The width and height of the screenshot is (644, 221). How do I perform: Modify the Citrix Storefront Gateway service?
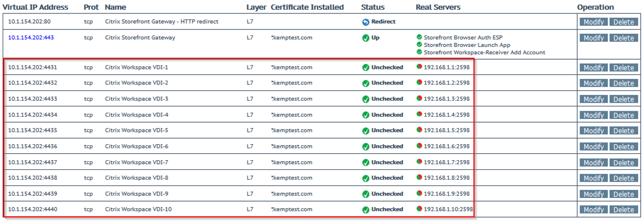point(593,38)
